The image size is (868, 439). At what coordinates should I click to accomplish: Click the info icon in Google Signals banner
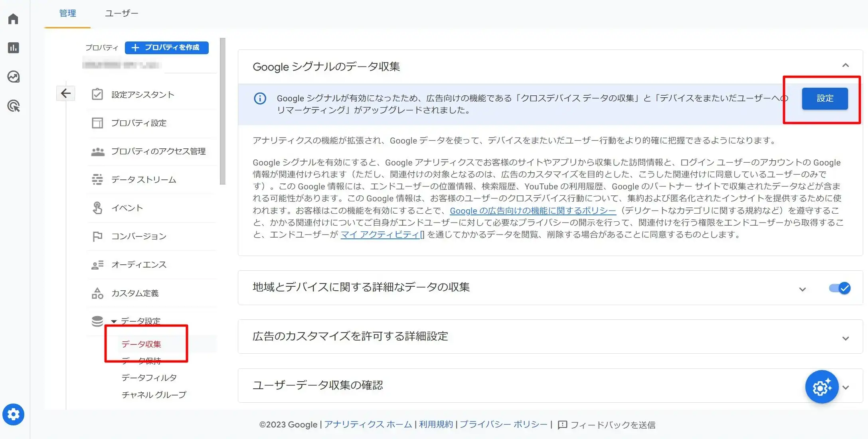pyautogui.click(x=260, y=98)
